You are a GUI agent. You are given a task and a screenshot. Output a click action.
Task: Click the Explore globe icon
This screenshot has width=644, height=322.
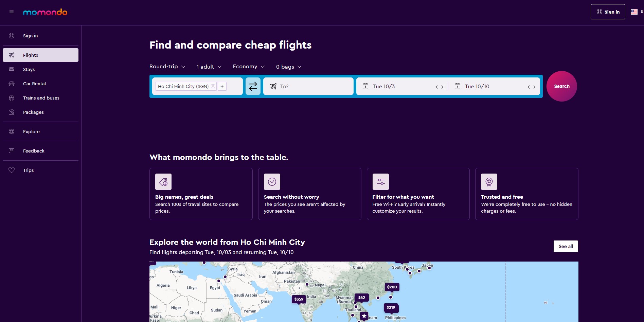point(12,131)
